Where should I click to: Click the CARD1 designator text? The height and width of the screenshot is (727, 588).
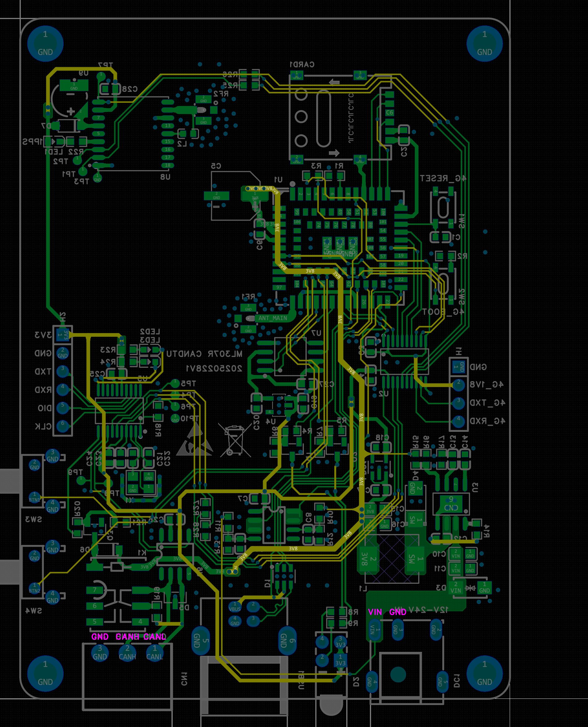coord(302,64)
